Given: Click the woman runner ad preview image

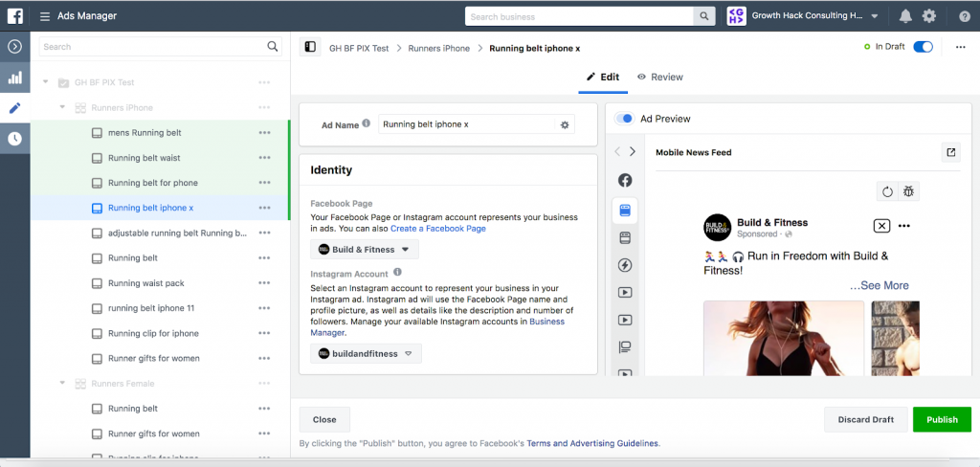Looking at the screenshot, I should click(784, 338).
